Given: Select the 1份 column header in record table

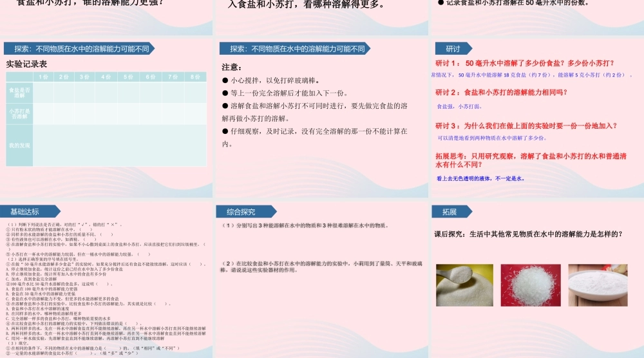Looking at the screenshot, I should [x=44, y=77].
